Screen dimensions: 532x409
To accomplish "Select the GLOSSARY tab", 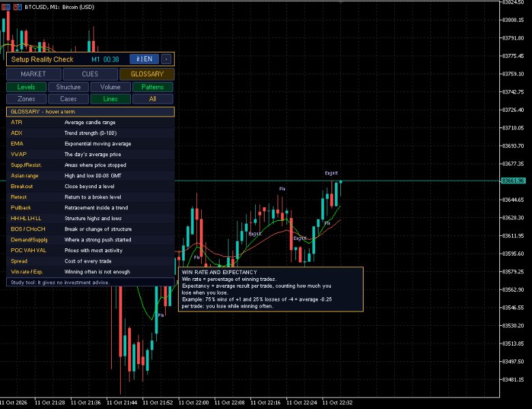I will 147,74.
